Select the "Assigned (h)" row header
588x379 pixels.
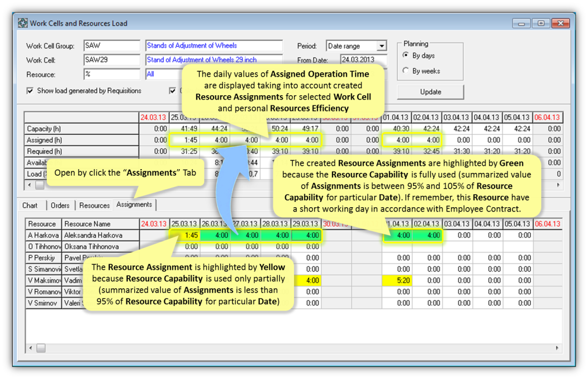tap(82, 140)
